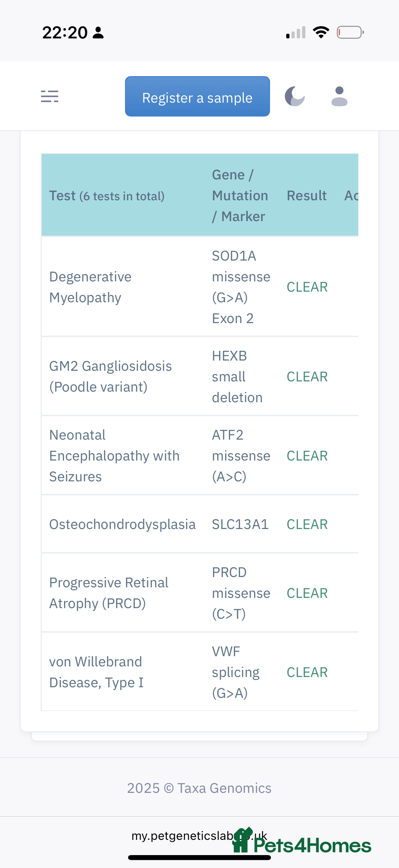Click CLEAR result for von Willebrand Disease
Viewport: 399px width, 868px height.
tap(307, 672)
